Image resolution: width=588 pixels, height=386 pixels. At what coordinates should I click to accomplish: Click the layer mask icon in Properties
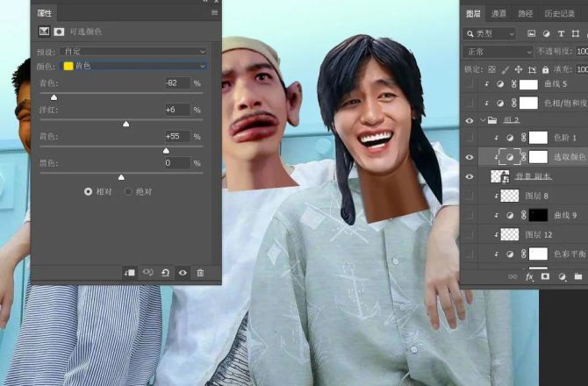coord(59,32)
